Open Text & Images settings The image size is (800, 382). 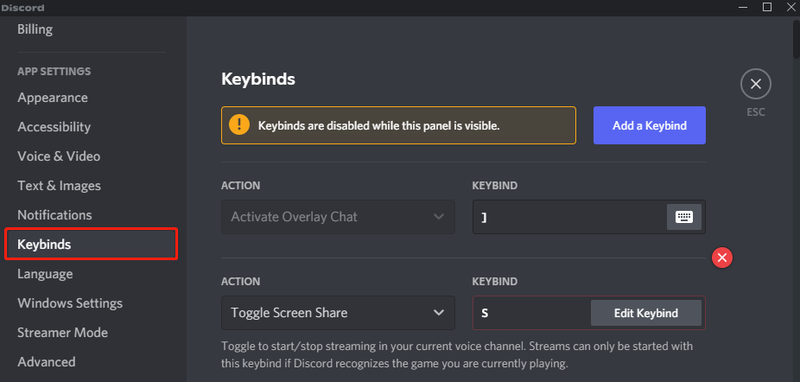point(59,186)
